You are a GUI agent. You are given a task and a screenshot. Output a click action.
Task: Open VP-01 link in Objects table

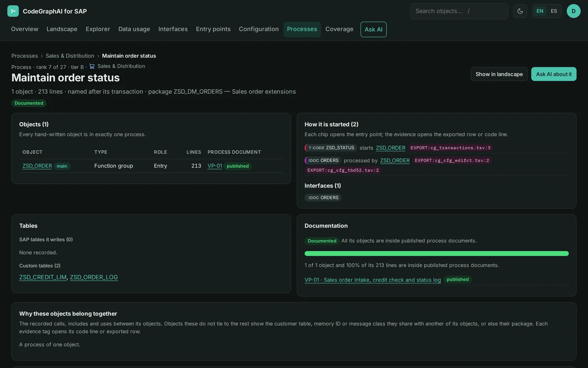tap(215, 166)
